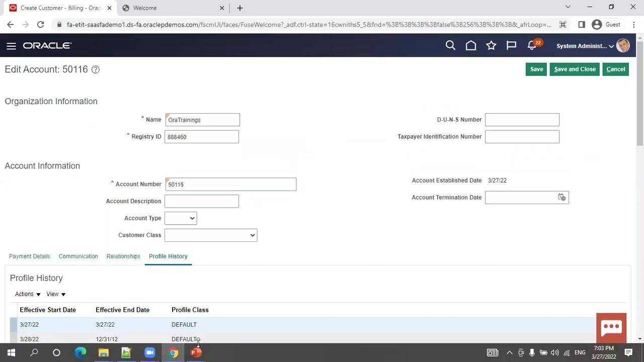
Task: Switch to the Relationships tab
Action: [x=123, y=256]
